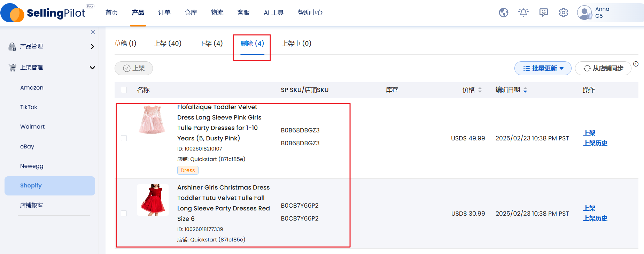Click ID: 10026018177339 text

pos(200,229)
